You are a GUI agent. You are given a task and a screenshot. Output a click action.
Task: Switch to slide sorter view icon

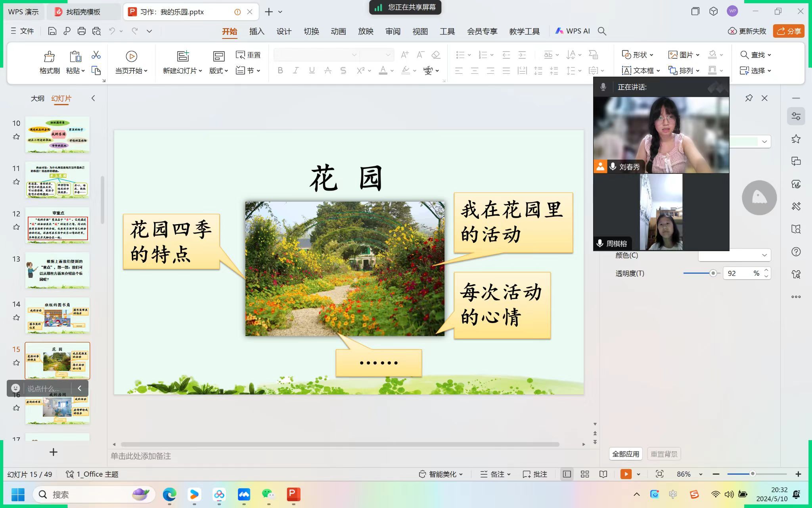pos(585,474)
